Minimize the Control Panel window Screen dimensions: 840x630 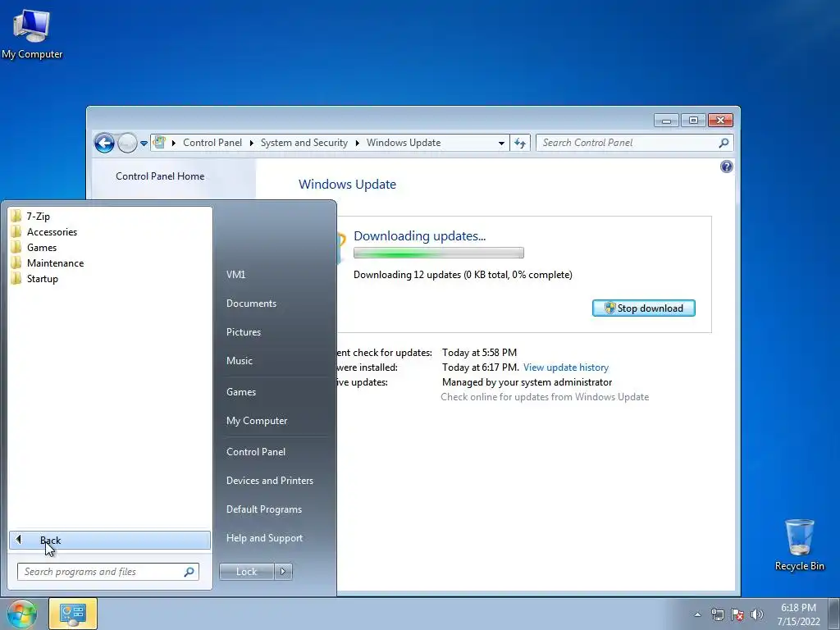(x=666, y=121)
